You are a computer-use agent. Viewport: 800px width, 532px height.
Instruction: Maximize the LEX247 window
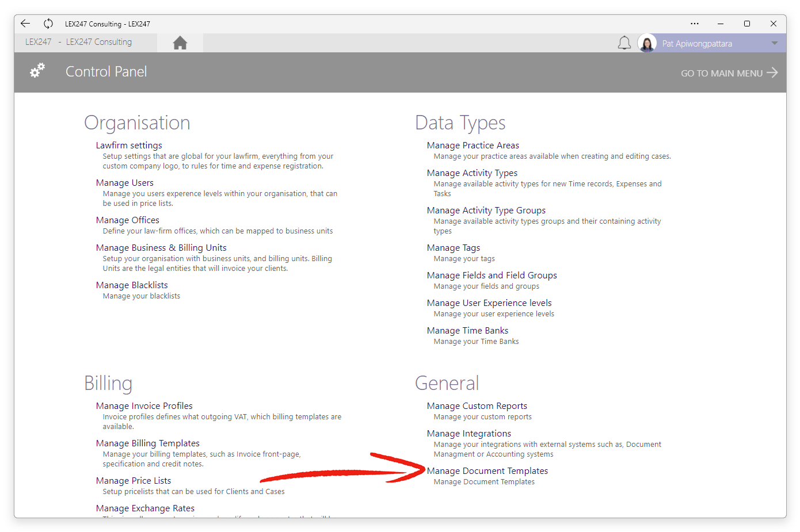click(x=747, y=24)
